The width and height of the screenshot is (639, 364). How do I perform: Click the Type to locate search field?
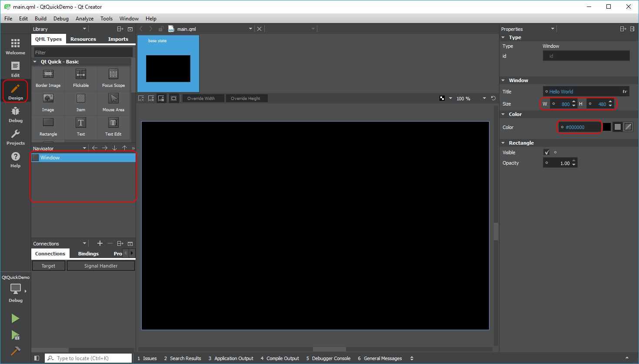[88, 358]
